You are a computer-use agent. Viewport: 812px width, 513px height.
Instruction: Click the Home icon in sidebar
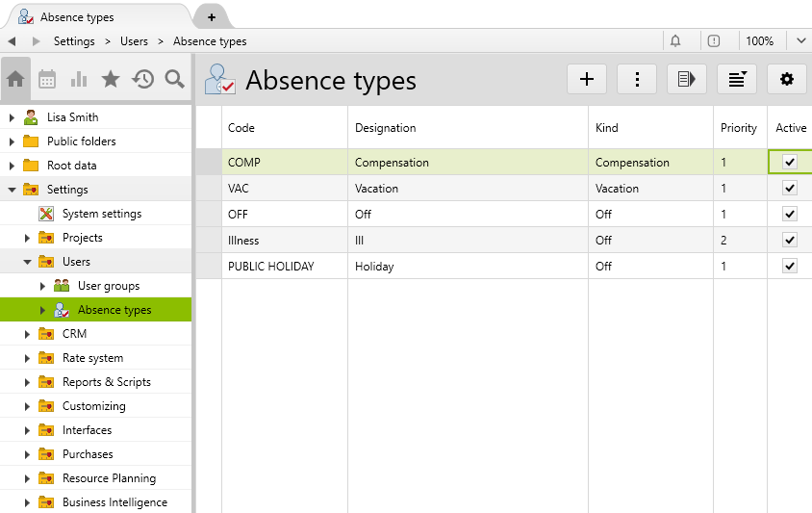point(15,80)
